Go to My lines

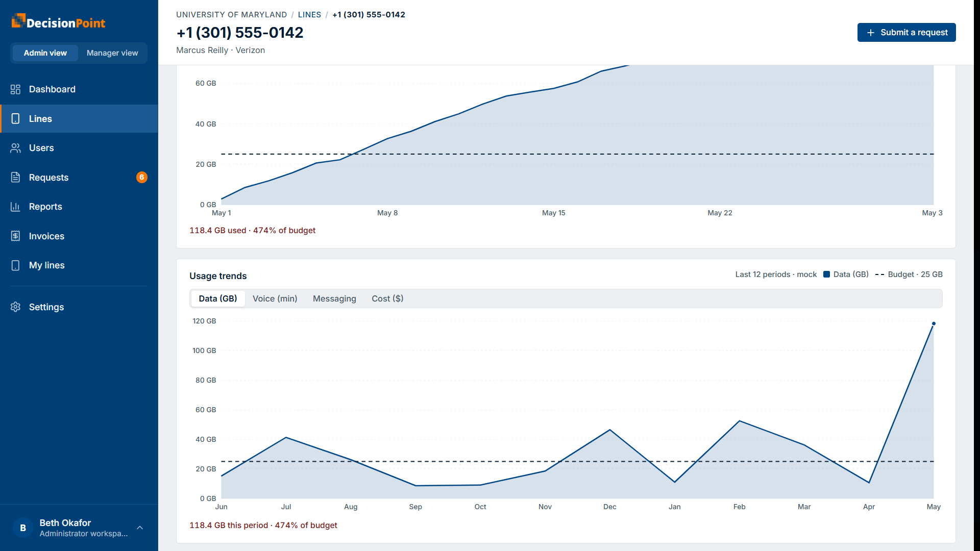click(x=79, y=265)
